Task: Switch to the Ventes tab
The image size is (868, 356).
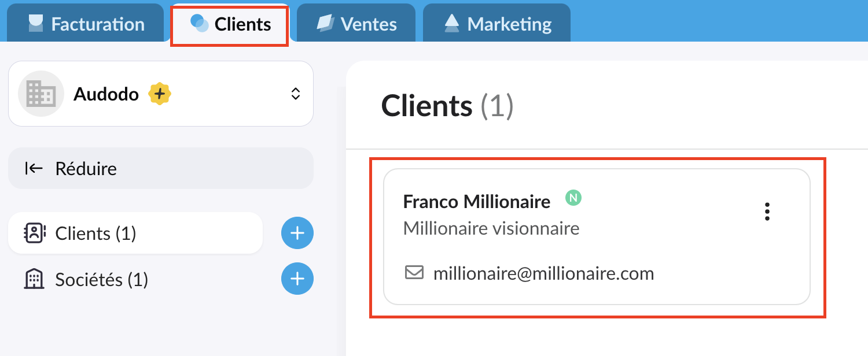Action: [357, 24]
